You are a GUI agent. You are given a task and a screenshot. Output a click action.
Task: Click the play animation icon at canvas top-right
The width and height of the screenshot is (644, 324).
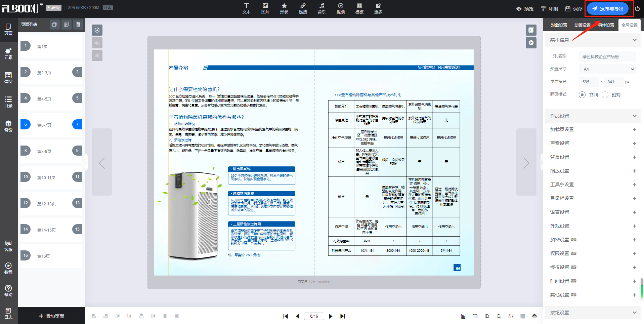pos(531,43)
